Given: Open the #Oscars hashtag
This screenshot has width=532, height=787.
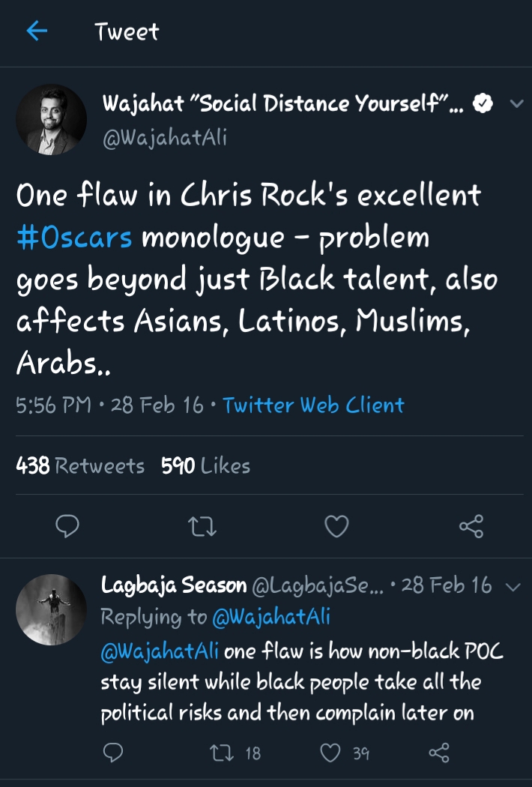Looking at the screenshot, I should 74,238.
